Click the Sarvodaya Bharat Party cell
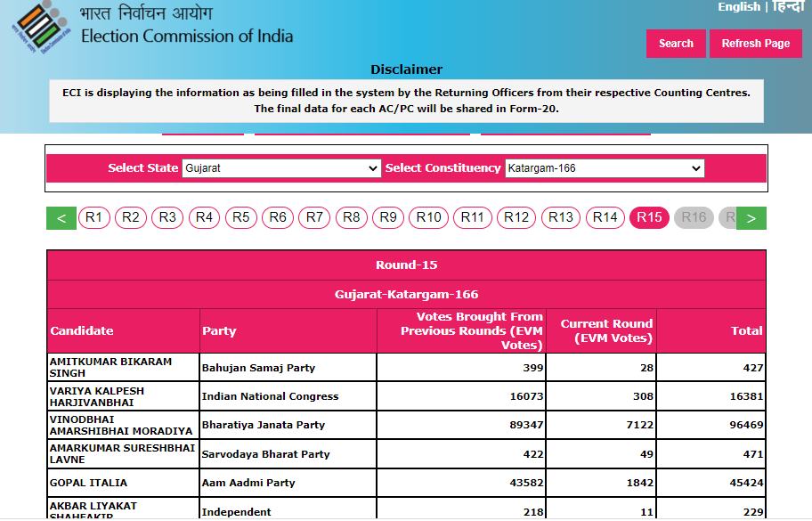The image size is (812, 521). [288, 454]
